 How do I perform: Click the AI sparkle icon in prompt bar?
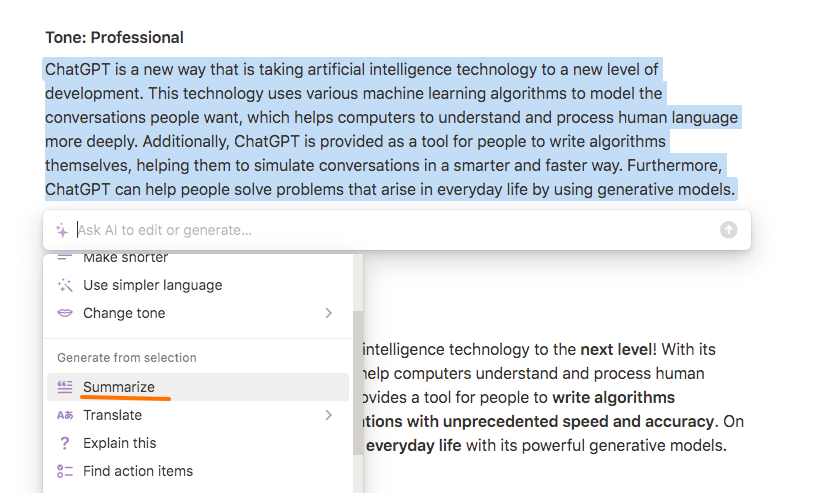click(x=62, y=230)
